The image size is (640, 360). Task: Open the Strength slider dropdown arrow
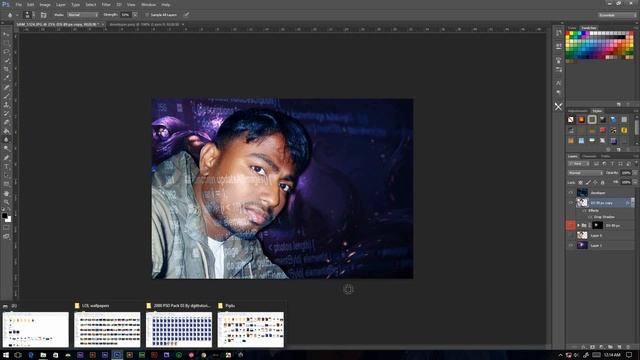pyautogui.click(x=135, y=15)
